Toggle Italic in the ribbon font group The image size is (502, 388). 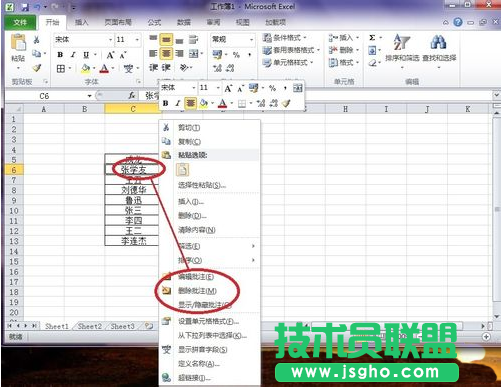click(73, 55)
